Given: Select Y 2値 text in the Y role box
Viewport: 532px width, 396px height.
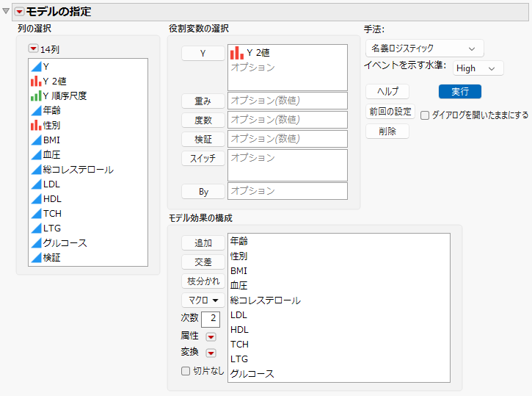Looking at the screenshot, I should tap(258, 53).
